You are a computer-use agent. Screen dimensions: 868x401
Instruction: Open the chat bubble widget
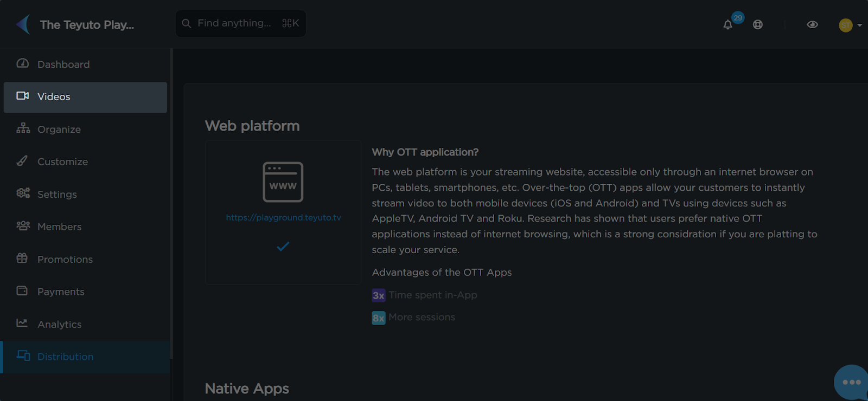pos(851,382)
